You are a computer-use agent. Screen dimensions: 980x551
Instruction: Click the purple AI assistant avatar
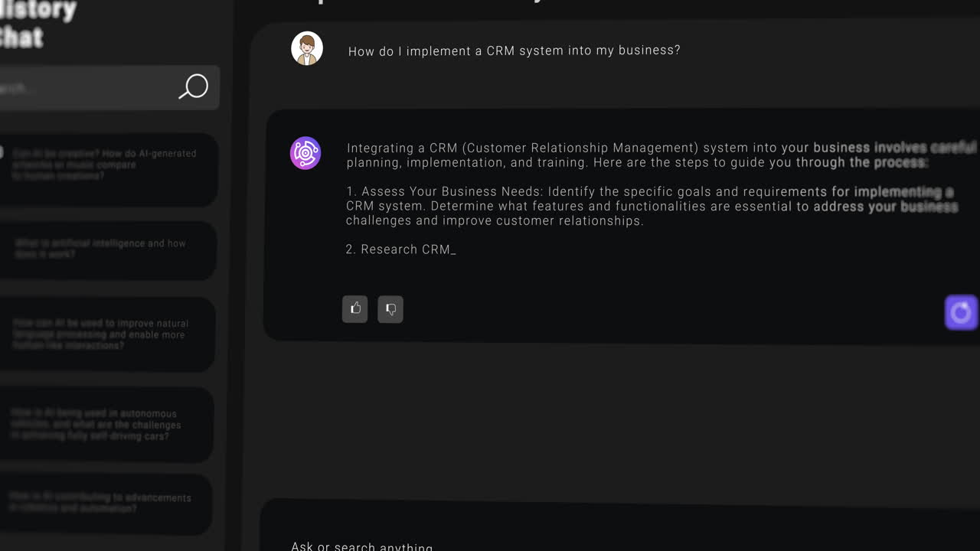click(305, 153)
